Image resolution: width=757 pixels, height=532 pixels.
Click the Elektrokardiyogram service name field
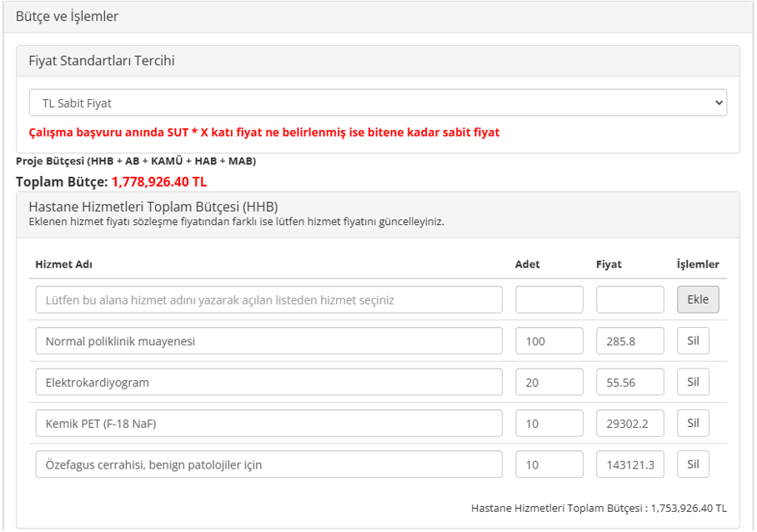(x=268, y=382)
